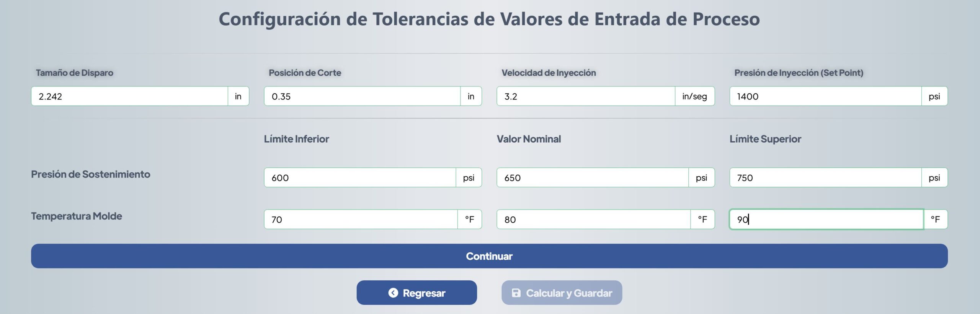Image resolution: width=980 pixels, height=314 pixels.
Task: Click the Límite Inferior column header
Action: click(x=296, y=139)
